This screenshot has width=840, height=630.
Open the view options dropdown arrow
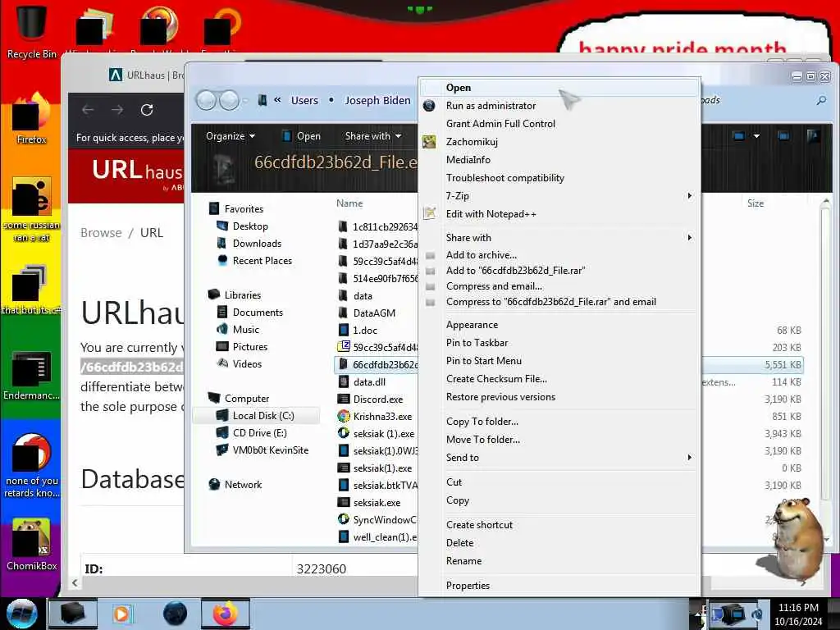756,136
